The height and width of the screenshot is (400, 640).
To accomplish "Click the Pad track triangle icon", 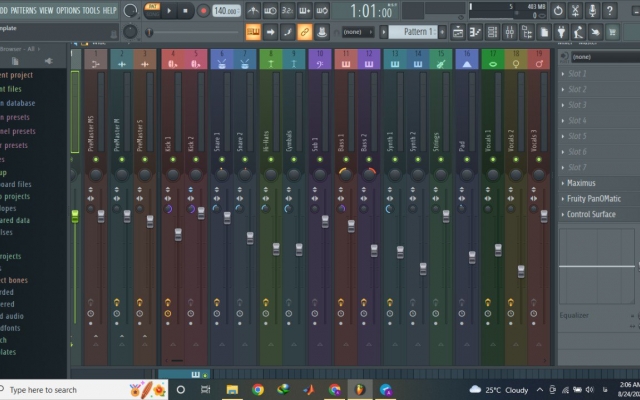I will 467,64.
